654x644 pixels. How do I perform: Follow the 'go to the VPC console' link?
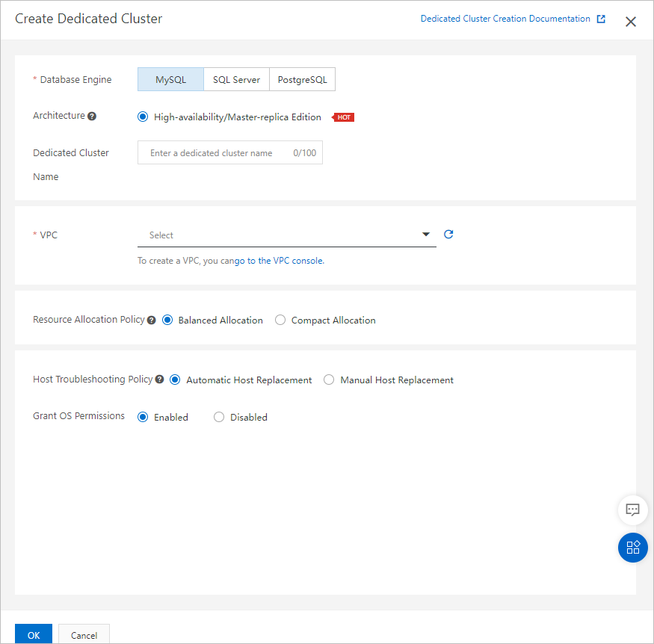[279, 261]
